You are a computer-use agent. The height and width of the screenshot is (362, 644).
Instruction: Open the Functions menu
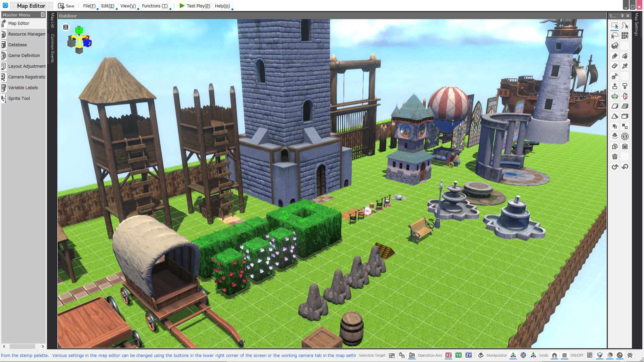(155, 6)
